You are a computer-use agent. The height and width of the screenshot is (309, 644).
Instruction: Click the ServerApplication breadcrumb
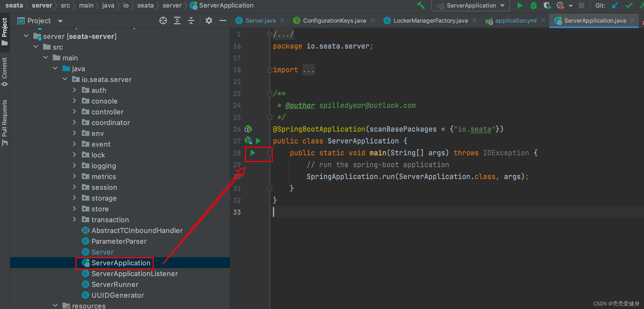click(222, 5)
